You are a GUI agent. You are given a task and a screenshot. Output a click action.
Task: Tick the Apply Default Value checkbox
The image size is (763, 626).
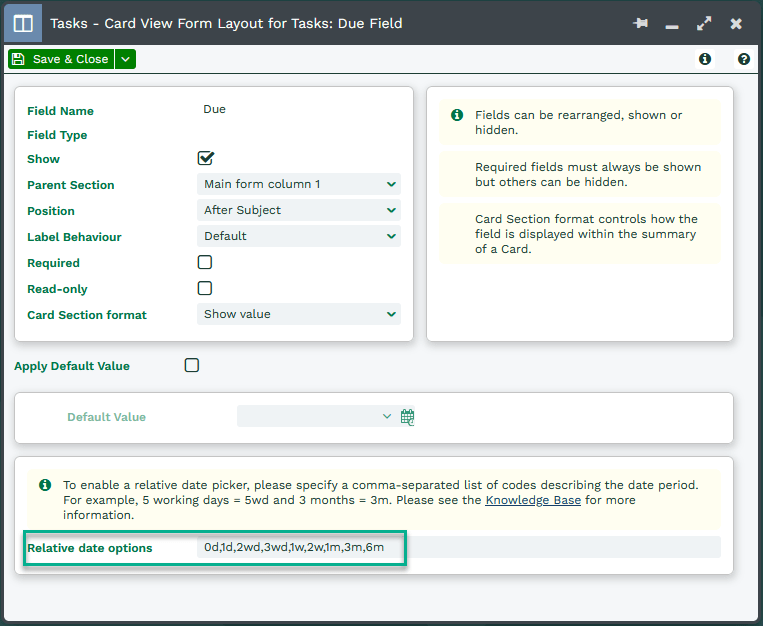click(x=192, y=365)
